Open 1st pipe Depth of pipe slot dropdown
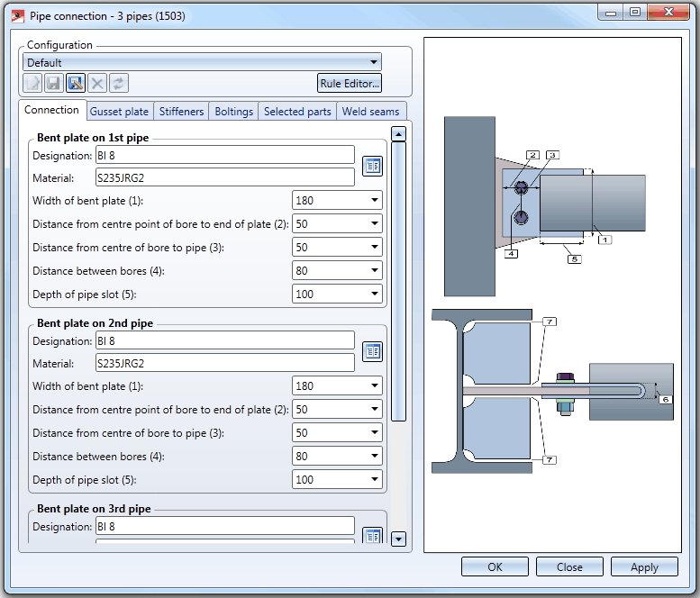Image resolution: width=700 pixels, height=598 pixels. pyautogui.click(x=374, y=294)
